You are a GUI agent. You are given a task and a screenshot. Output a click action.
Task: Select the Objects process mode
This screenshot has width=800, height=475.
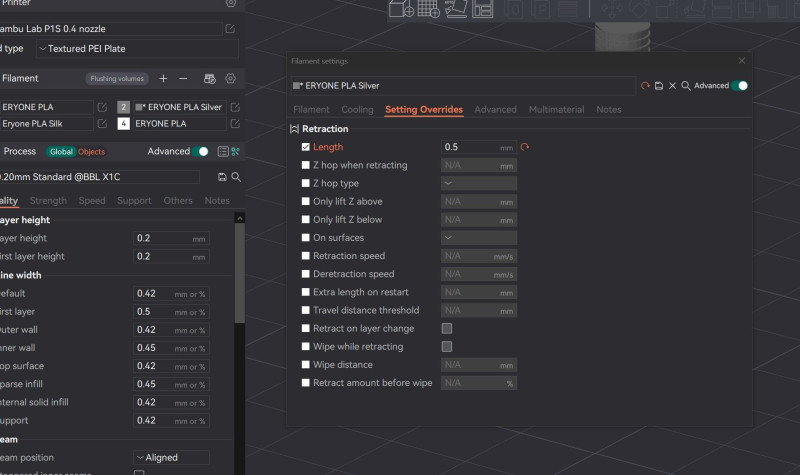(91, 152)
